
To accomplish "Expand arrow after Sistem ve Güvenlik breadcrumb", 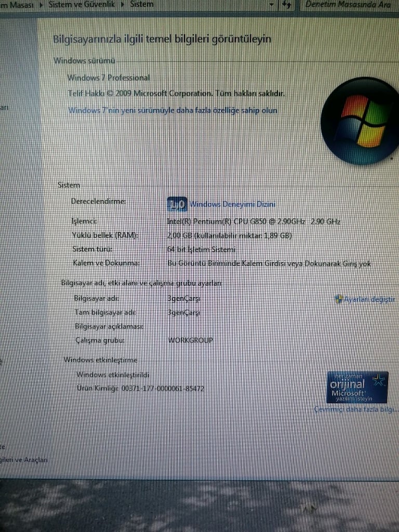I will pyautogui.click(x=123, y=5).
